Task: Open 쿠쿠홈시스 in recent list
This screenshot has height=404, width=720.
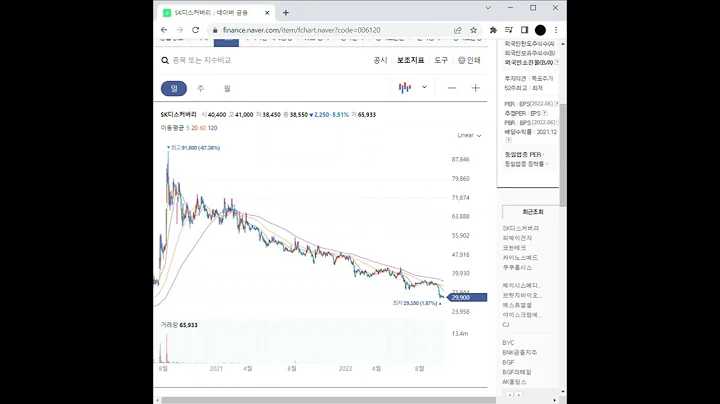Action: tap(518, 267)
